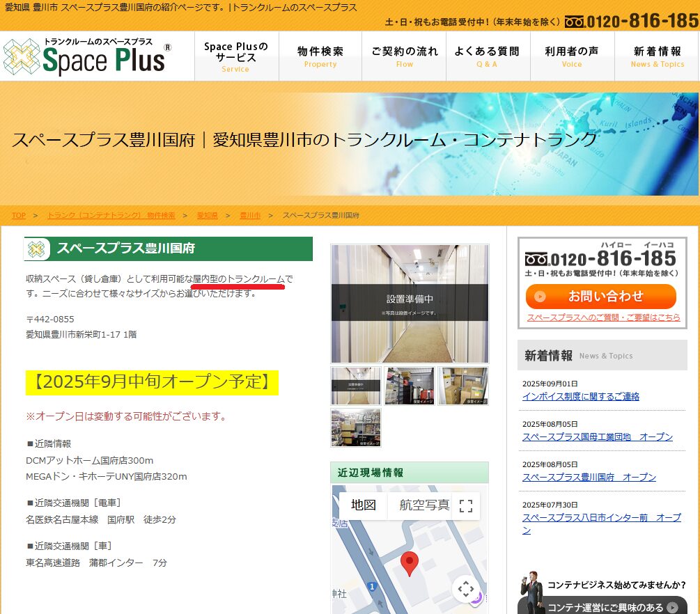Screen dimensions: 700x614
Task: Open スペースプラス国母工業団地 オープン news link
Action: pos(598,437)
